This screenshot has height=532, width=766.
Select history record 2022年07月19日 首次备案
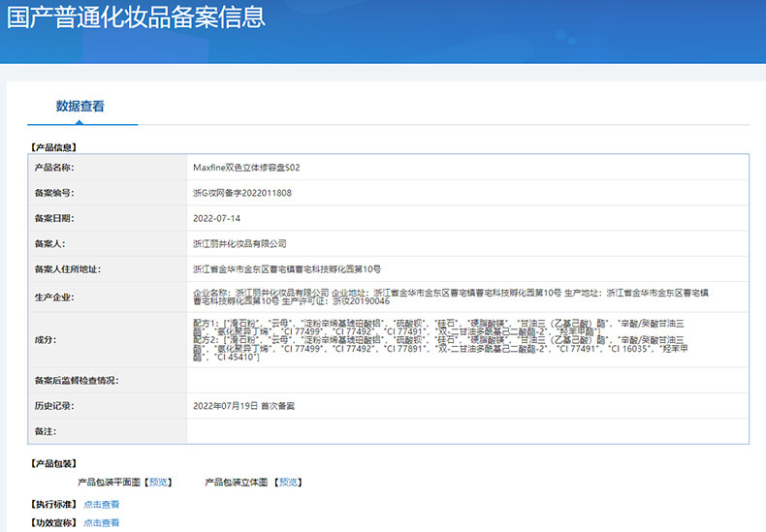click(243, 406)
